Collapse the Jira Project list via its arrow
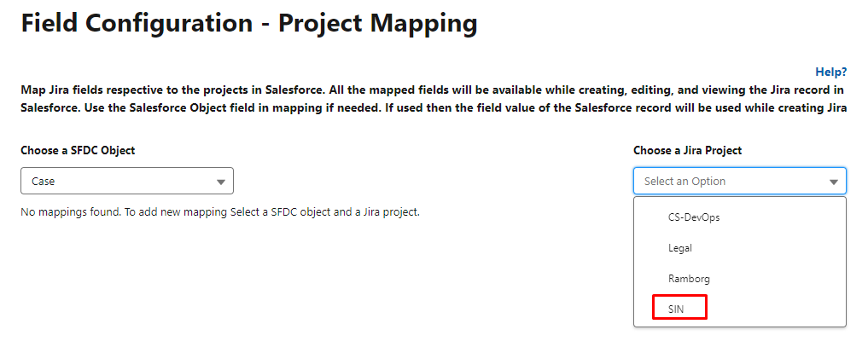 tap(834, 182)
